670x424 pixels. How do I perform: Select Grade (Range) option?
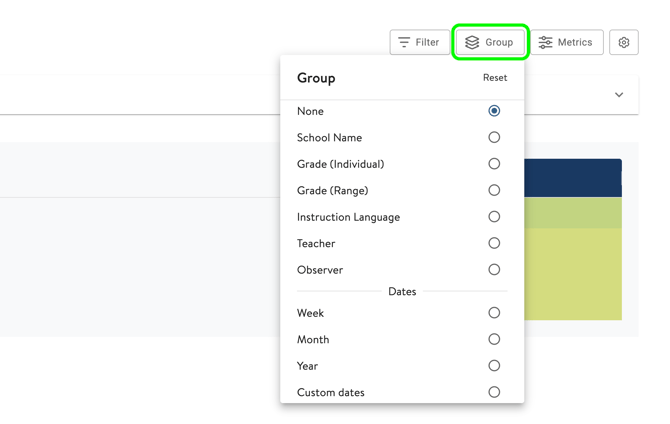[494, 190]
